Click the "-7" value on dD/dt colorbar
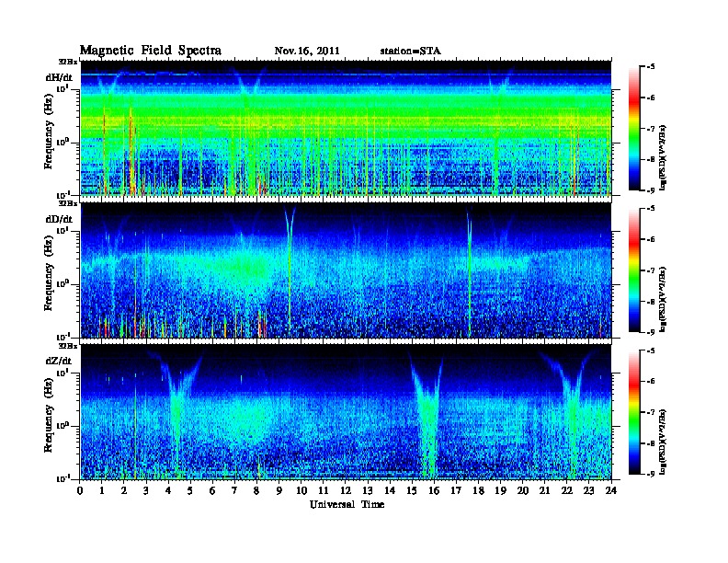This screenshot has height=563, width=728. (x=651, y=270)
